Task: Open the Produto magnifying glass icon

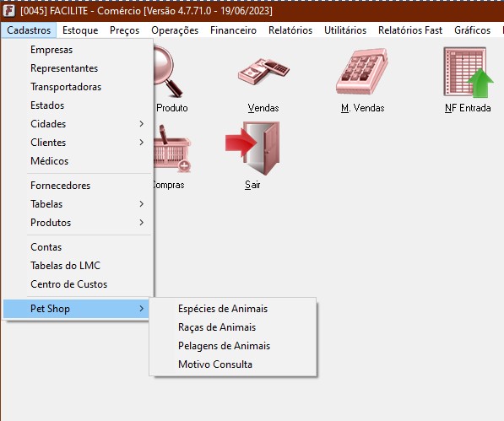Action: 168,71
